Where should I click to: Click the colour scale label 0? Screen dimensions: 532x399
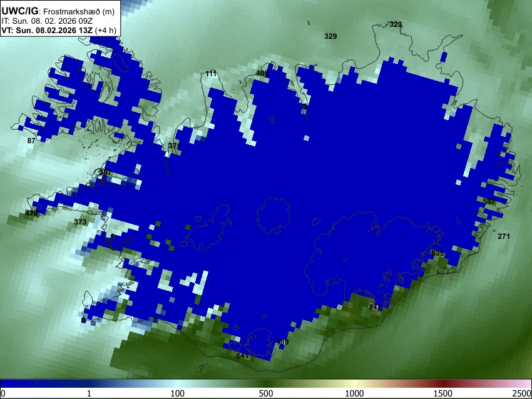[x=3, y=393]
